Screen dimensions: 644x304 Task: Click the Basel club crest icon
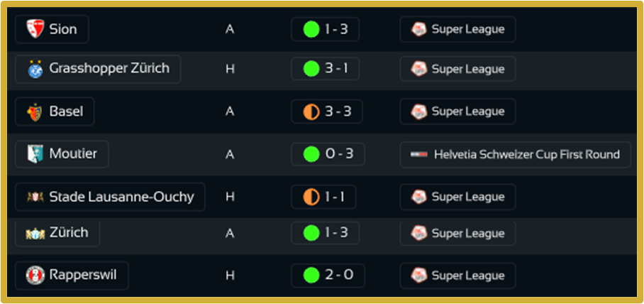pyautogui.click(x=34, y=112)
